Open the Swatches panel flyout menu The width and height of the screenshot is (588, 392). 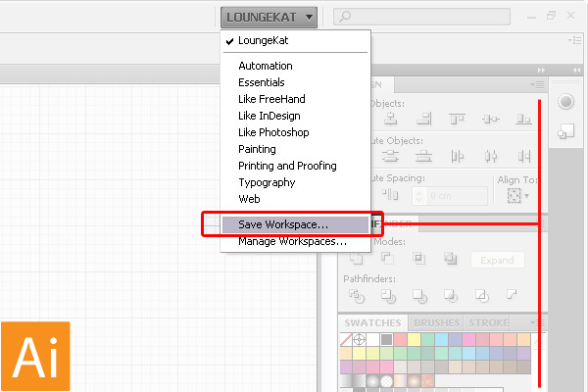pyautogui.click(x=537, y=322)
